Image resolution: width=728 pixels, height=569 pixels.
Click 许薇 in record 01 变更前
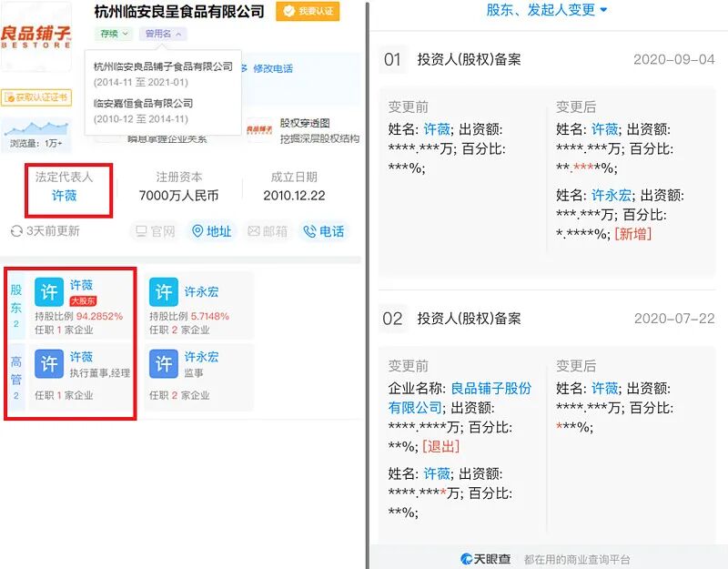coord(437,129)
